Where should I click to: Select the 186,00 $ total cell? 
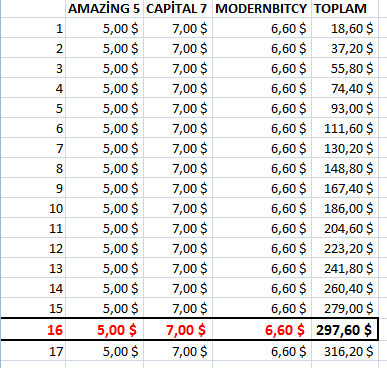point(345,208)
